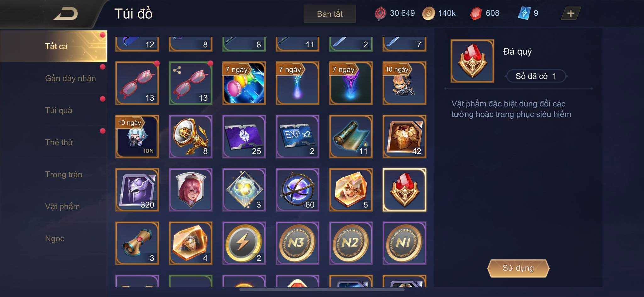
Task: Click the Sử dụng button
Action: 518,268
